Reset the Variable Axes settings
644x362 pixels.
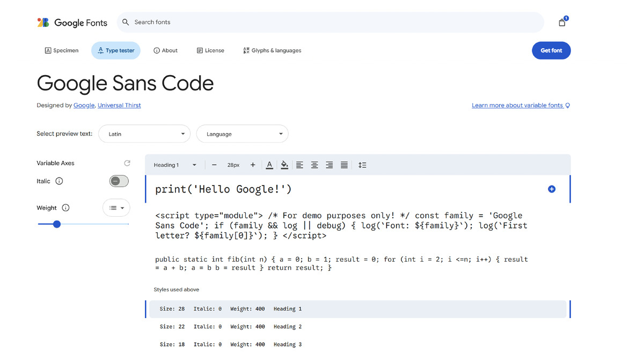coord(127,162)
